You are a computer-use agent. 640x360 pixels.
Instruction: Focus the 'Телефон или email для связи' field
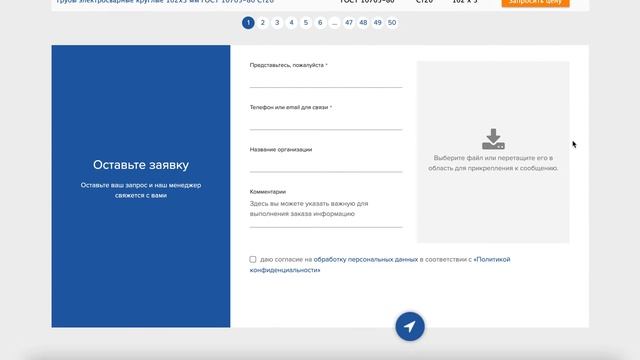(326, 122)
